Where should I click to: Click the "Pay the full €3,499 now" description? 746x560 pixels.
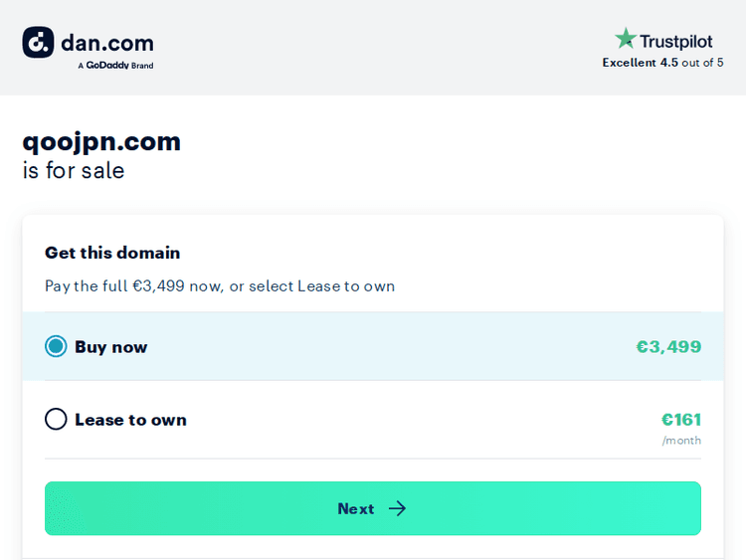point(220,286)
